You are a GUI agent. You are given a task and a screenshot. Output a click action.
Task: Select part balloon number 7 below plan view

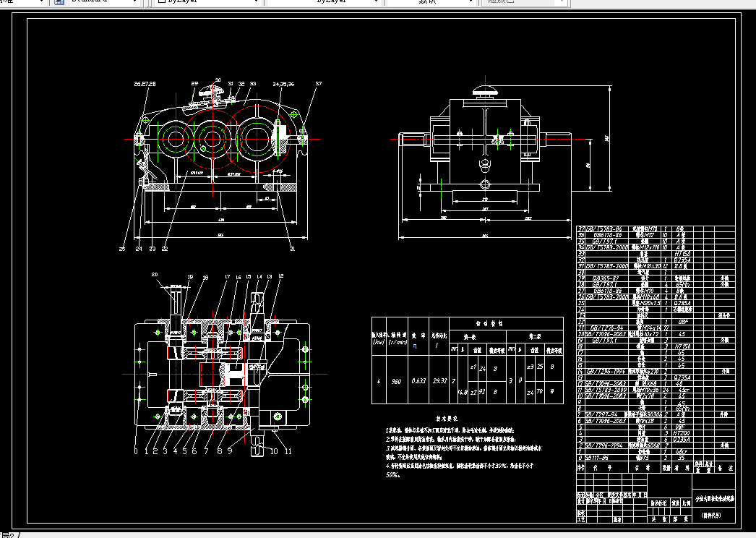point(207,451)
